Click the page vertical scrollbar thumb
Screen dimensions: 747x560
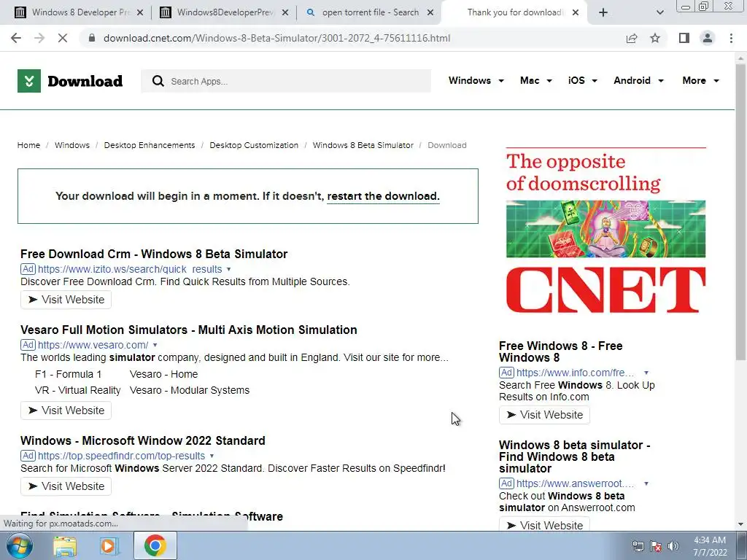click(x=740, y=212)
